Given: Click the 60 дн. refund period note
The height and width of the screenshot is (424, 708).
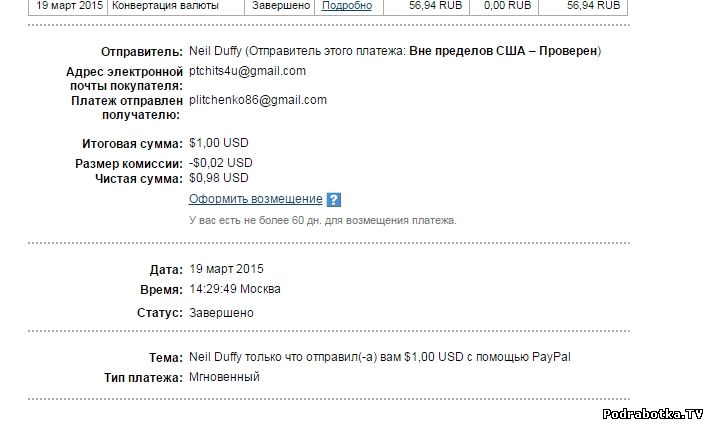Looking at the screenshot, I should [322, 220].
